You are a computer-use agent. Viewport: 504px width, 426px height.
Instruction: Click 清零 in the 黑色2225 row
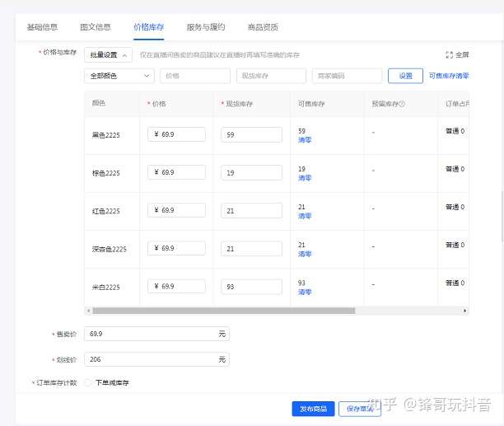[x=305, y=140]
